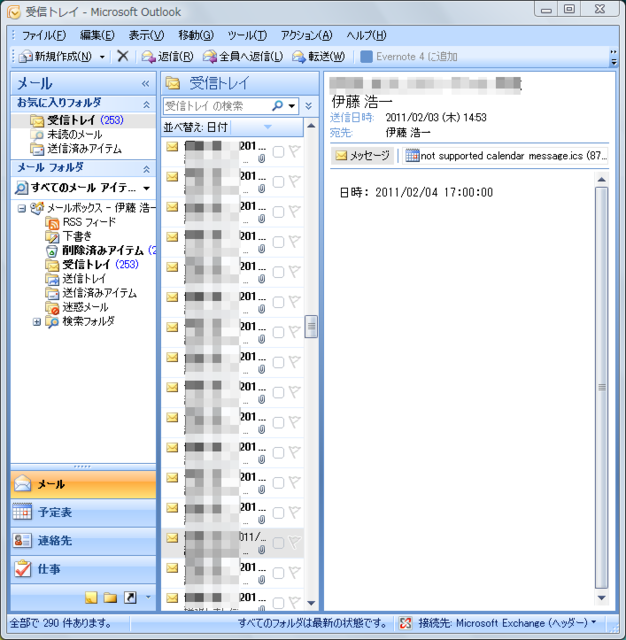This screenshot has width=626, height=640.
Task: Switch to the 予定表 calendar view
Action: click(x=83, y=512)
